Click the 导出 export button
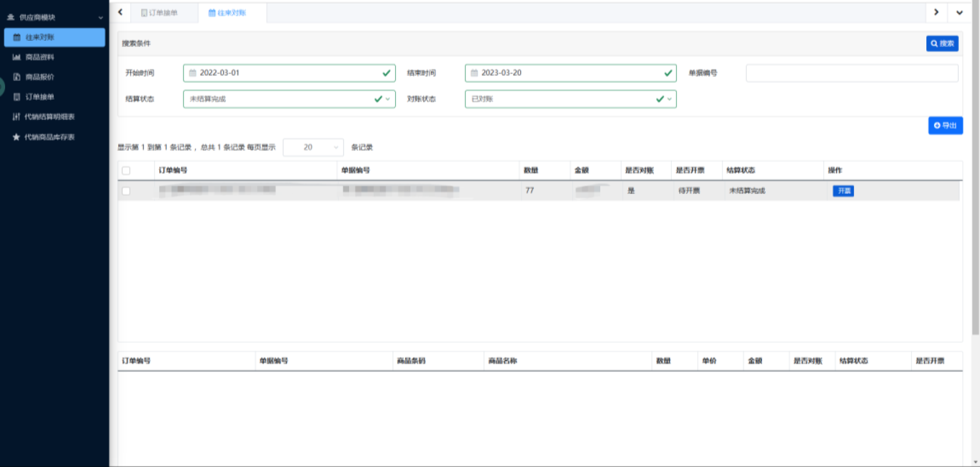This screenshot has width=980, height=467. [x=945, y=126]
